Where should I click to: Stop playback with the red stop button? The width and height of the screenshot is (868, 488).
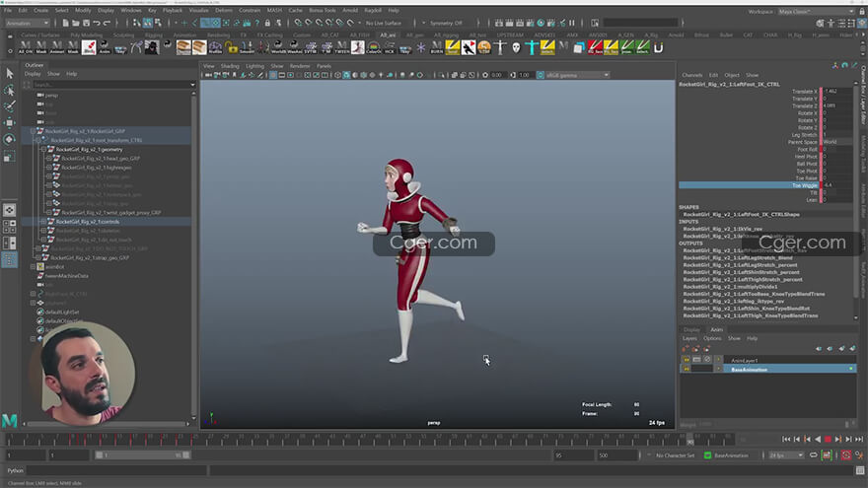pos(828,440)
